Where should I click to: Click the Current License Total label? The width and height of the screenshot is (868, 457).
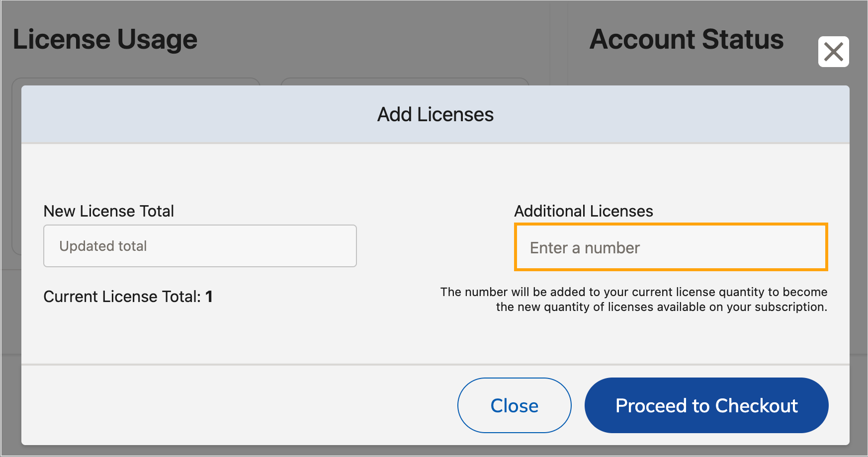point(128,297)
